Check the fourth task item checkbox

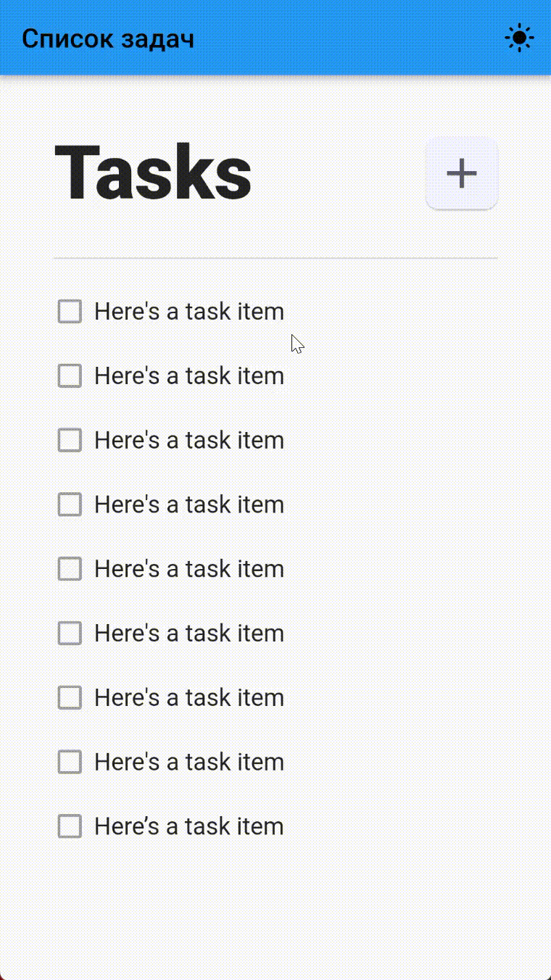69,504
